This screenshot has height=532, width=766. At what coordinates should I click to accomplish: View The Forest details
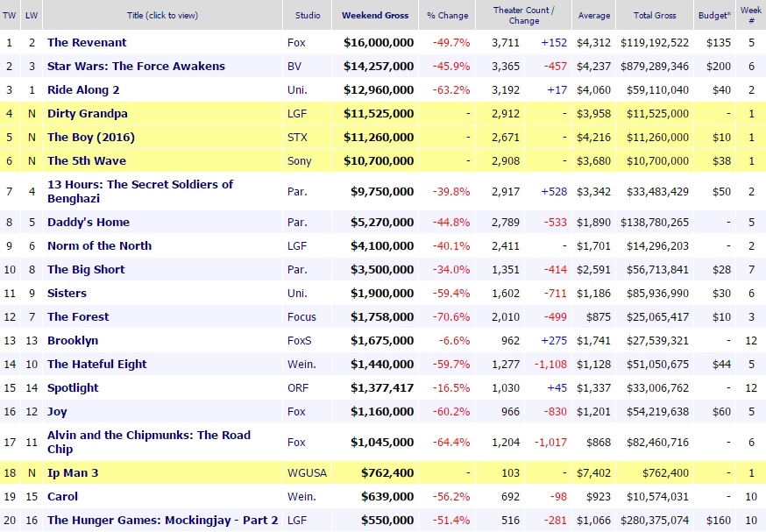78,317
